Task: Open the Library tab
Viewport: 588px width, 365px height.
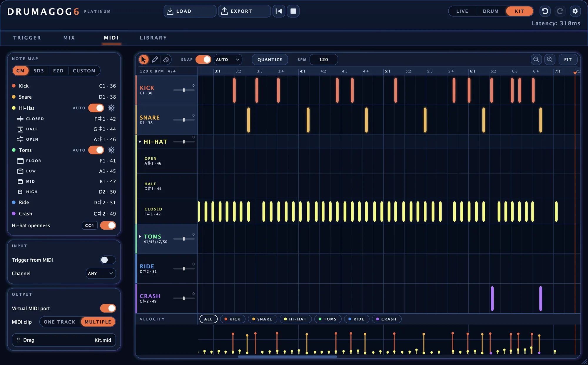Action: coord(153,38)
